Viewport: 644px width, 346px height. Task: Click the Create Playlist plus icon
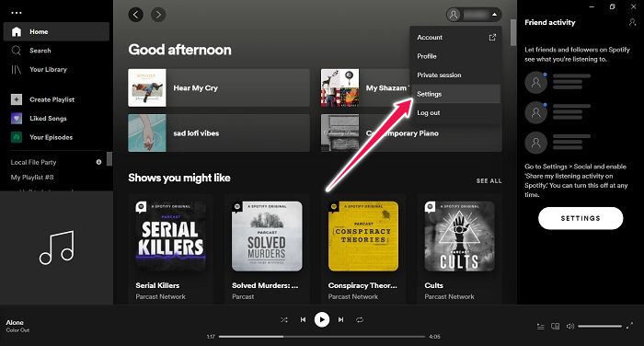[x=17, y=99]
